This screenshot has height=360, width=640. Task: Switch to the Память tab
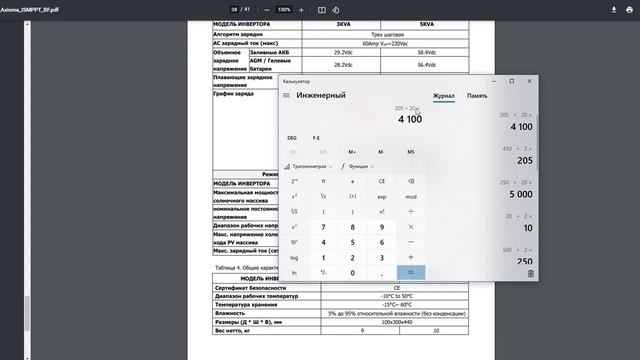(477, 96)
